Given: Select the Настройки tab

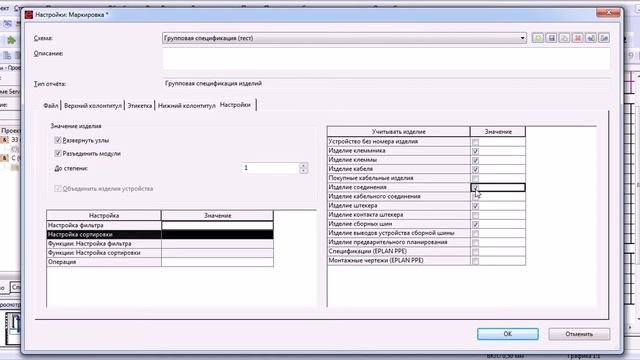Looking at the screenshot, I should click(x=236, y=105).
